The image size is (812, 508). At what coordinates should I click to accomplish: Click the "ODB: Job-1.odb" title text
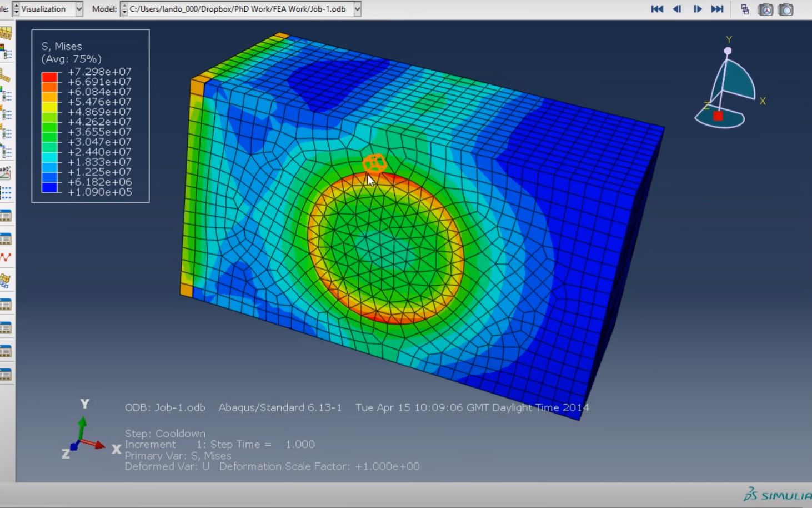tap(165, 407)
